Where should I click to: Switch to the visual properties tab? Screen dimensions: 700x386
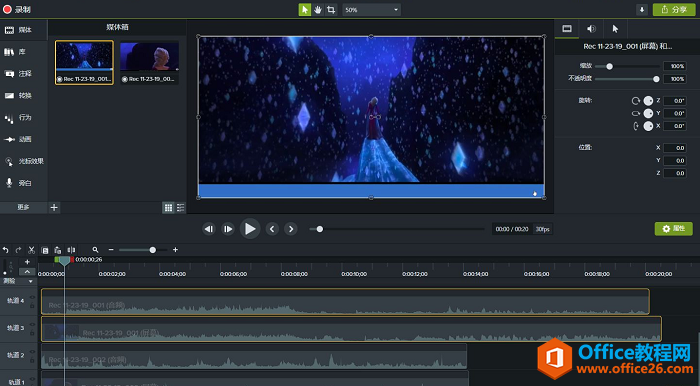(x=567, y=29)
